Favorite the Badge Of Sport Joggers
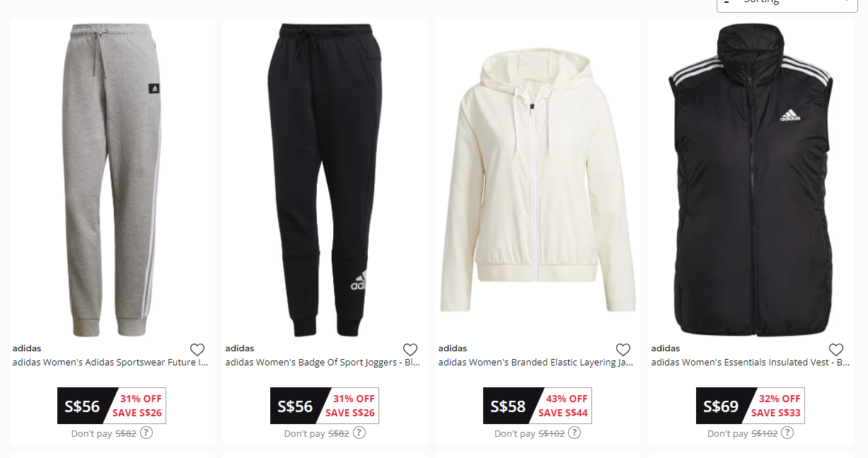The image size is (868, 458). click(x=410, y=350)
